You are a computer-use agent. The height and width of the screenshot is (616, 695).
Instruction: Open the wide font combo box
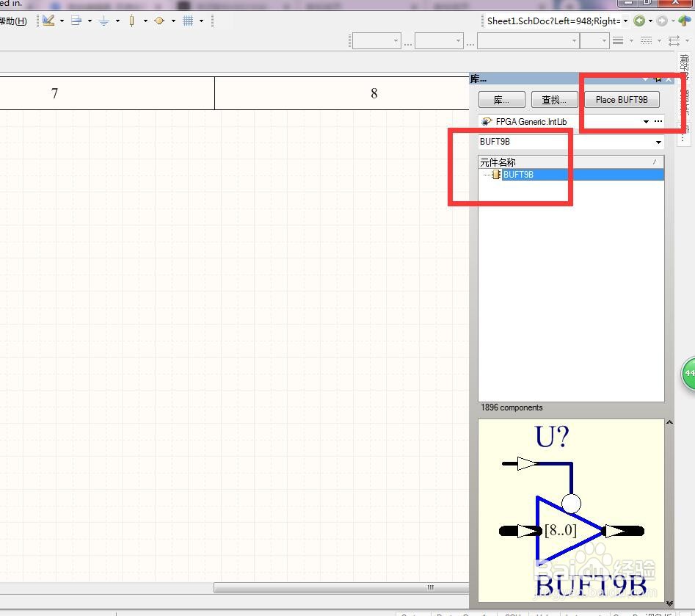[528, 41]
